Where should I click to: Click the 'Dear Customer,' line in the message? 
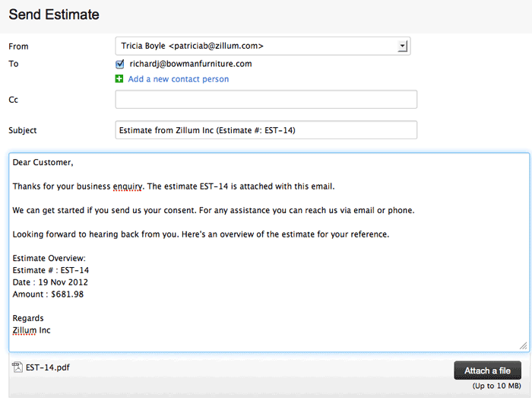point(43,162)
